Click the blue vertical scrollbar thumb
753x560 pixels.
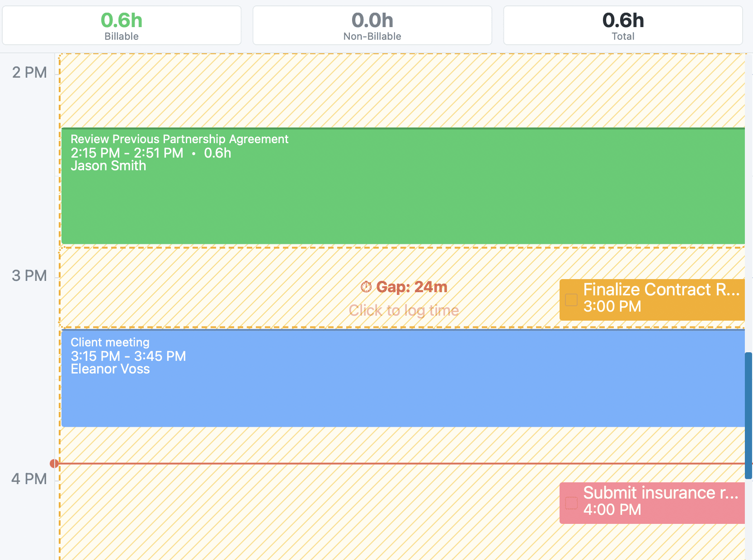coord(748,415)
